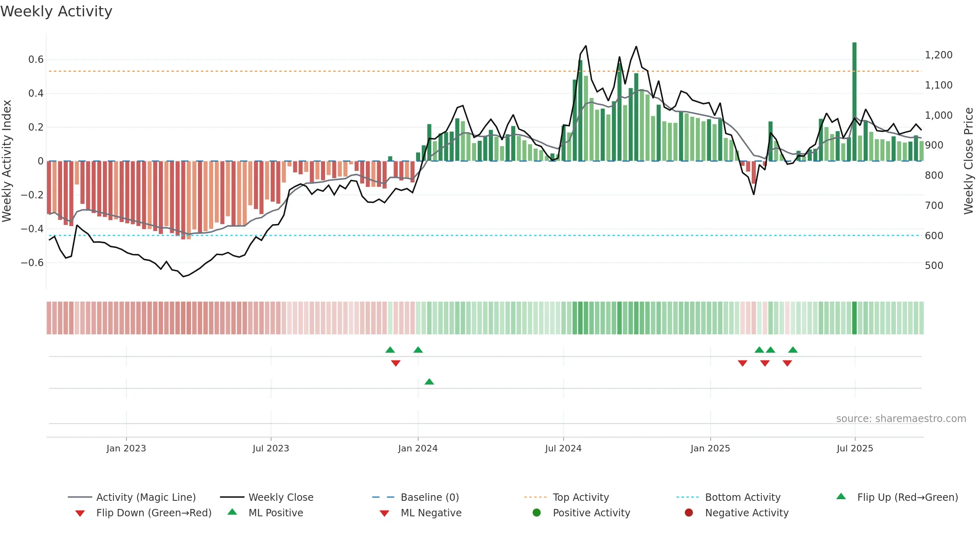Viewport: 980px width, 551px height.
Task: Click the Jan 2024 x-axis label
Action: click(418, 448)
